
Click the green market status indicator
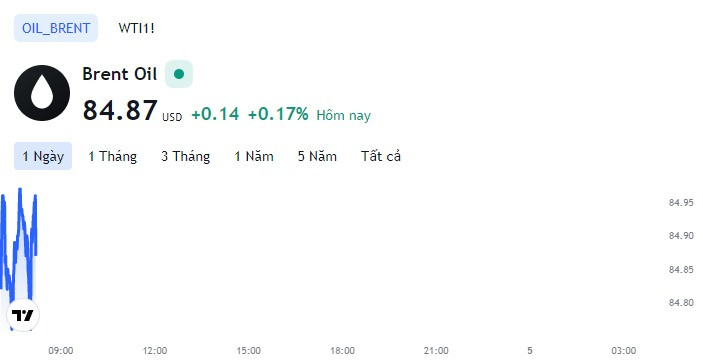[179, 74]
